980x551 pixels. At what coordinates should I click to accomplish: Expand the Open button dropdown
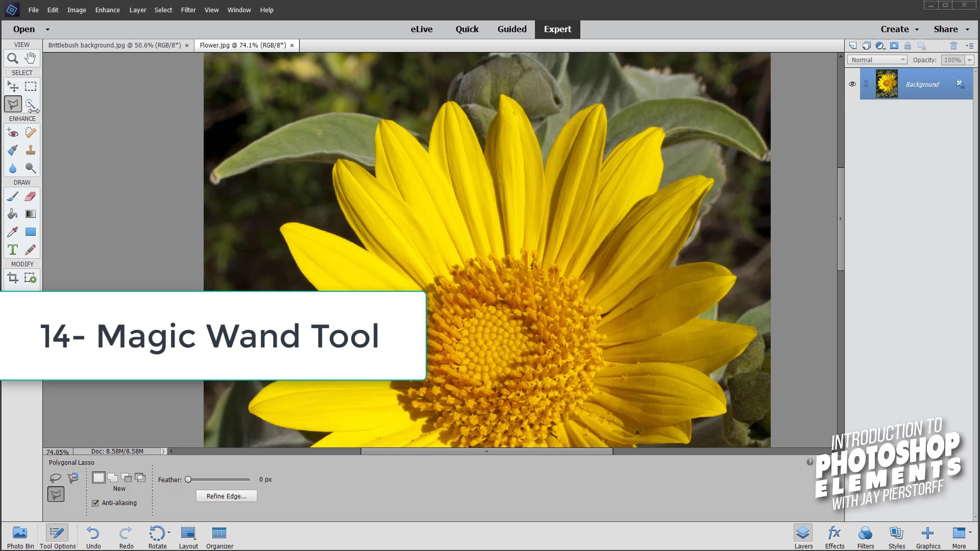pos(47,29)
